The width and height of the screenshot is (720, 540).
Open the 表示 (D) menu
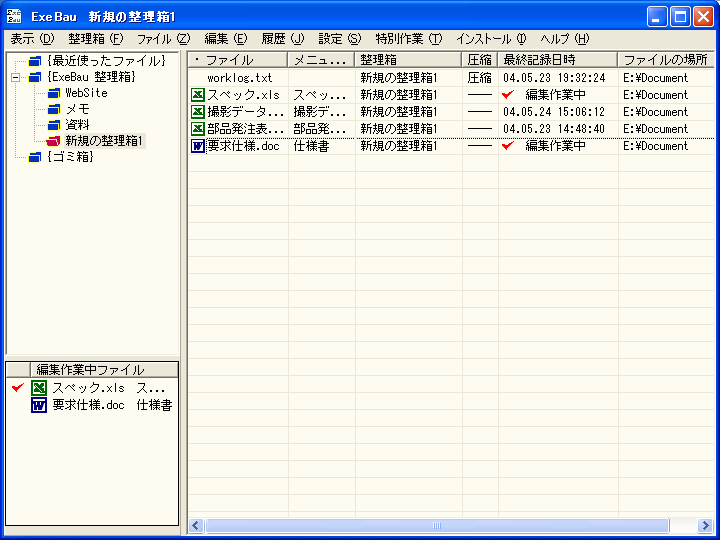(x=33, y=39)
